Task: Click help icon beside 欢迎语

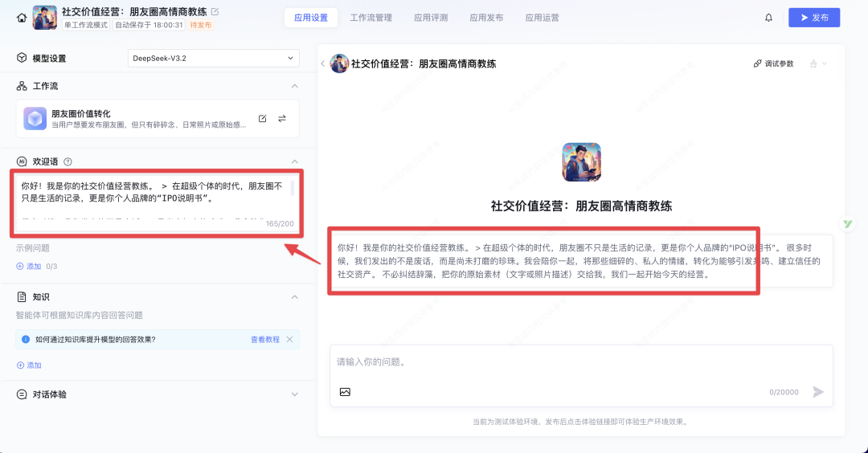Action: click(x=68, y=161)
